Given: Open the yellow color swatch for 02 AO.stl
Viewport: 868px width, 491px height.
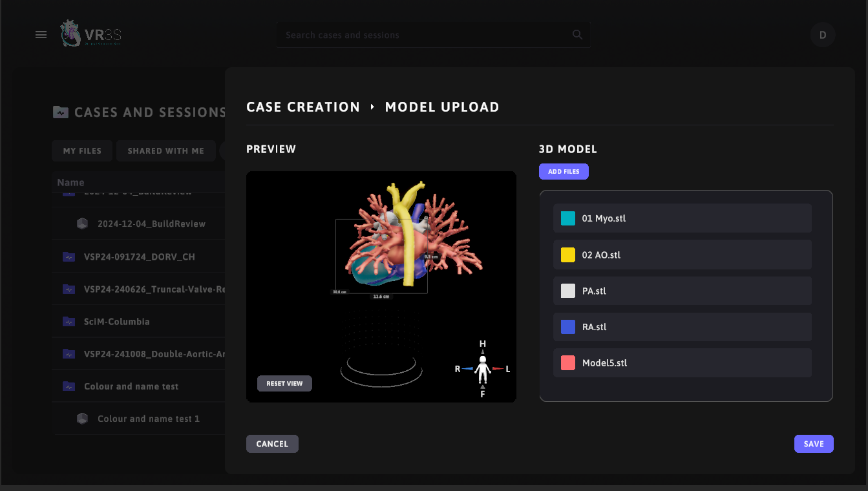Looking at the screenshot, I should click(567, 255).
